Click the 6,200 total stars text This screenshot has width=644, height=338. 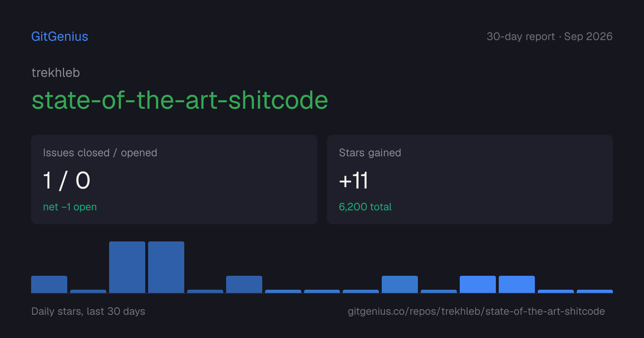click(365, 207)
